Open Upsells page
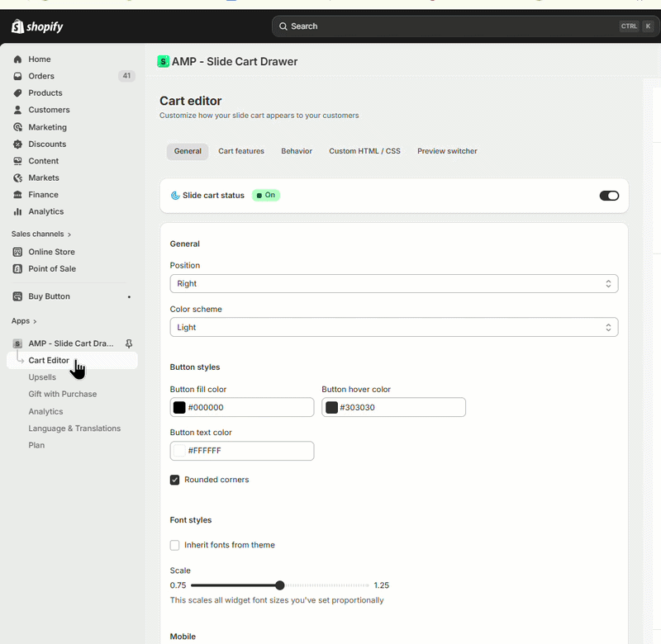Screen dimensions: 661x644 (x=42, y=377)
